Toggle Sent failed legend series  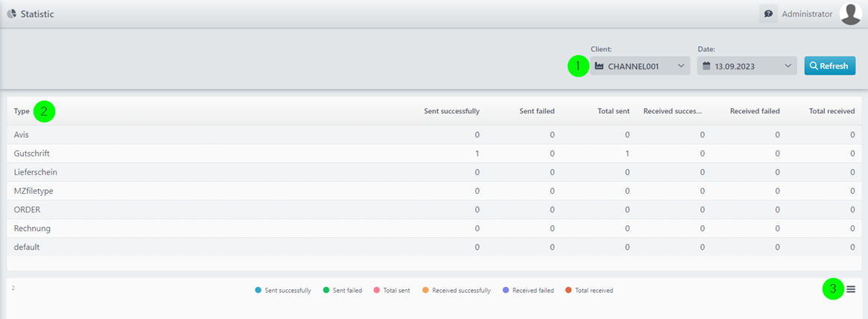tap(343, 290)
